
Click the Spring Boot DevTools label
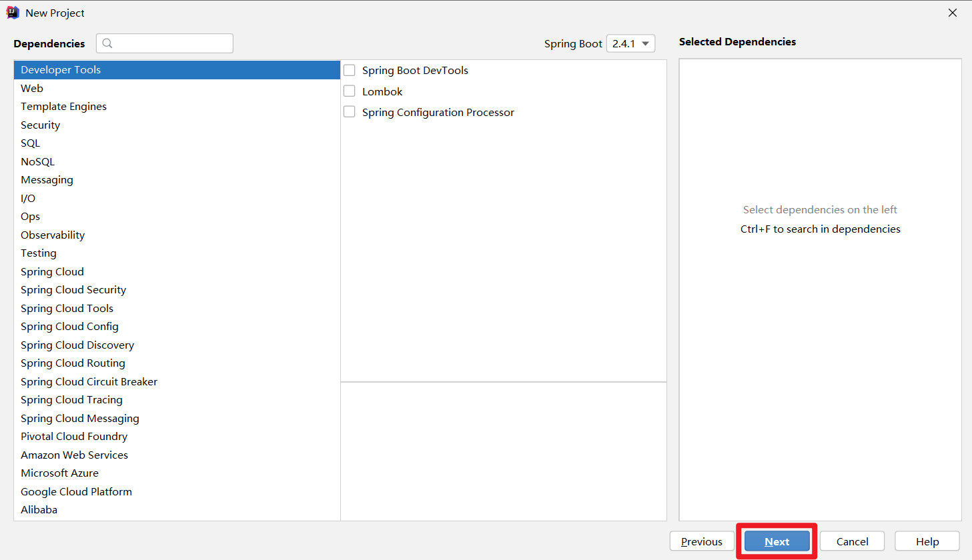coord(415,70)
